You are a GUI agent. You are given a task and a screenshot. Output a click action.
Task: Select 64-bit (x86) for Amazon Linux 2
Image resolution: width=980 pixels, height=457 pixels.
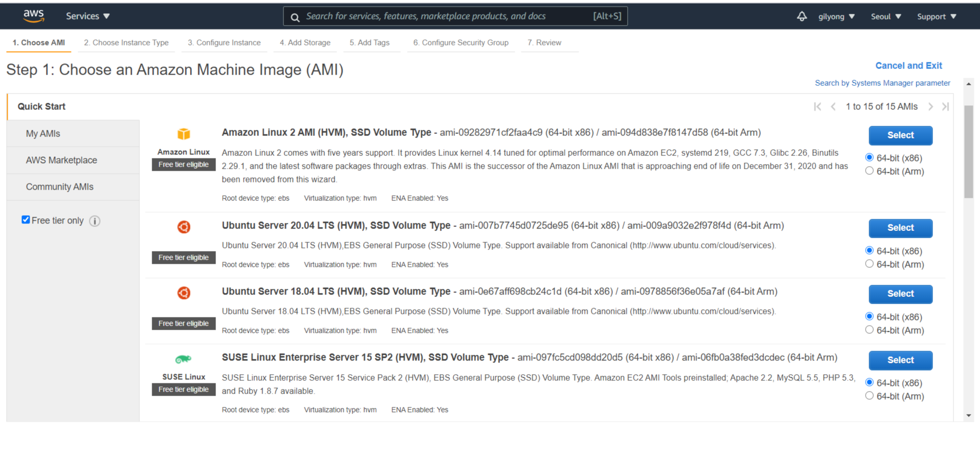[x=869, y=157]
